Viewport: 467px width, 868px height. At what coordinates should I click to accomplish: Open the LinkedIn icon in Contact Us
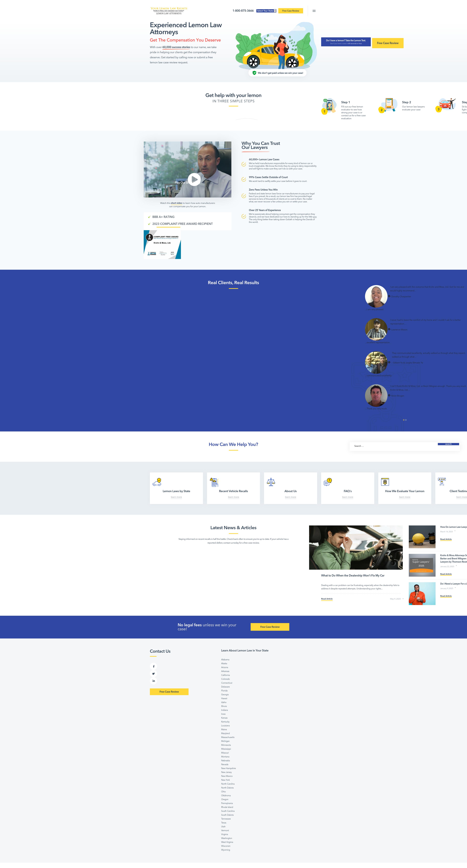click(153, 681)
